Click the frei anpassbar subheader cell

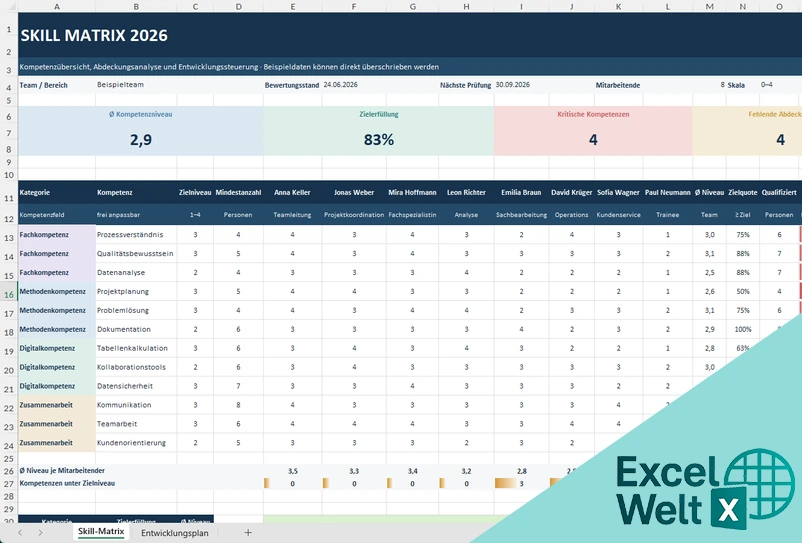coord(136,215)
